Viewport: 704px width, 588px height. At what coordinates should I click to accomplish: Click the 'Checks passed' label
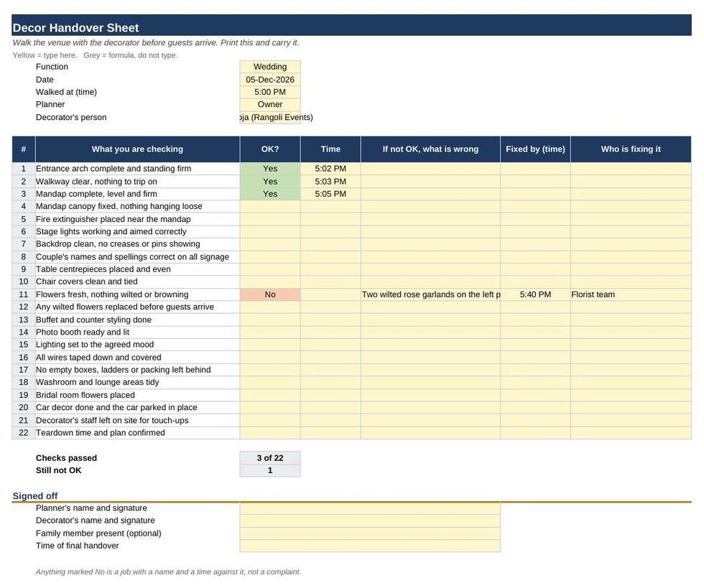coord(66,458)
